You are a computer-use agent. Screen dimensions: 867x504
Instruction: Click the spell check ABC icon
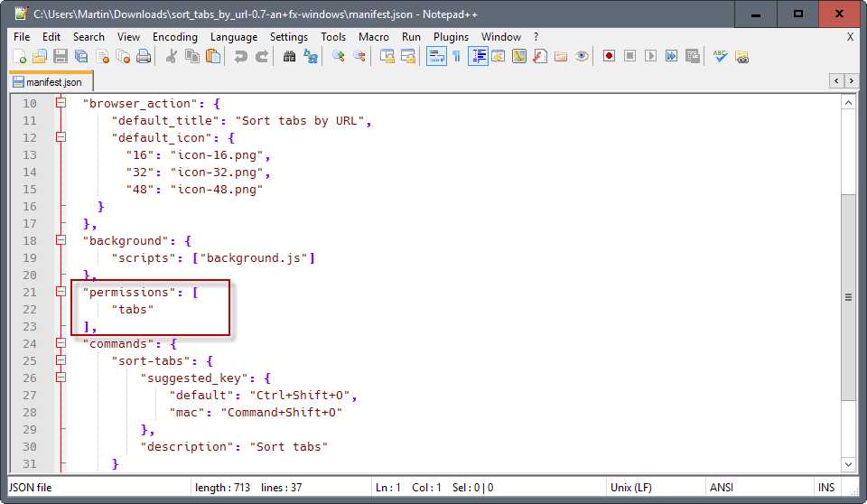click(720, 56)
